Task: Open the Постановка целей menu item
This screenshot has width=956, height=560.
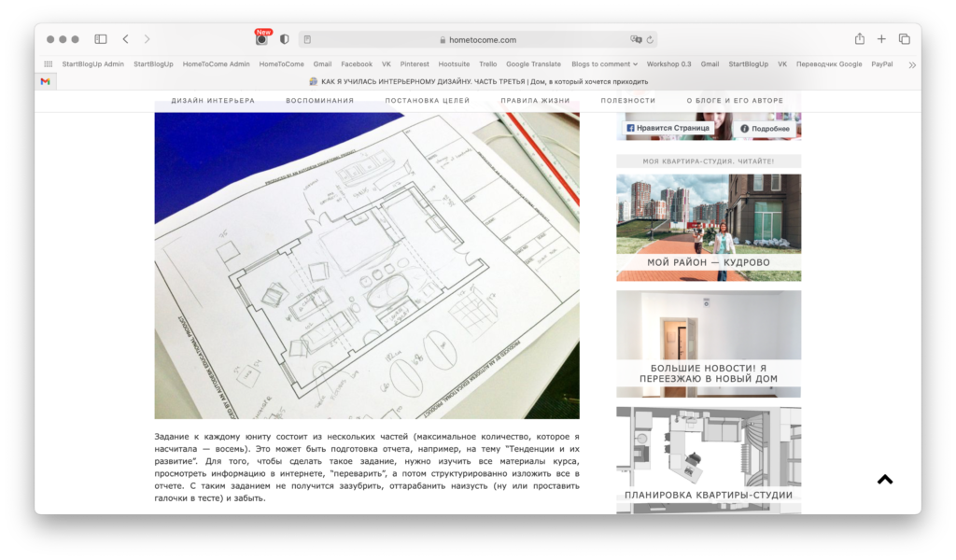Action: click(x=427, y=101)
